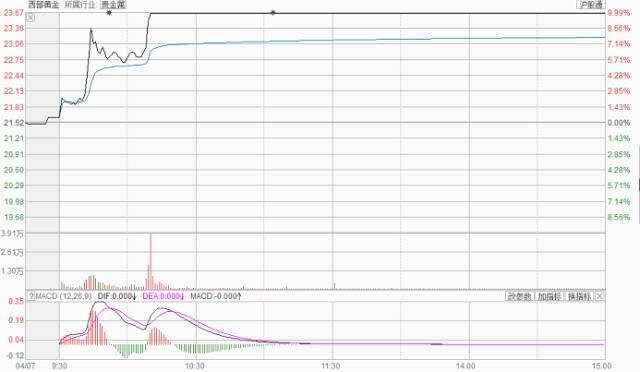Screen dimensions: 640x372
Task: Click 换指标 to switch the indicator
Action: (579, 296)
